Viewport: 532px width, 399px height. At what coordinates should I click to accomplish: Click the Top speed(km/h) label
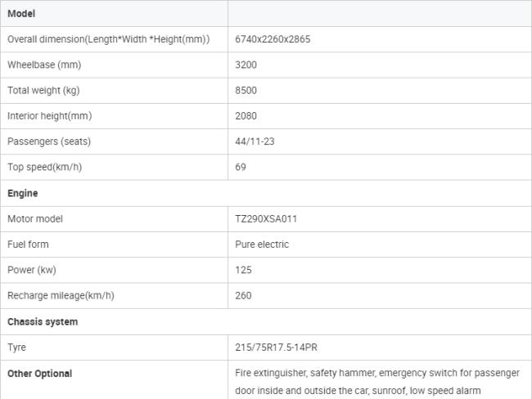click(45, 167)
